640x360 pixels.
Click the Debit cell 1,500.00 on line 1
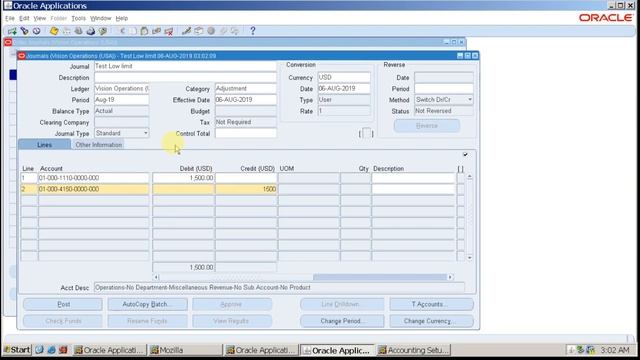coord(183,178)
